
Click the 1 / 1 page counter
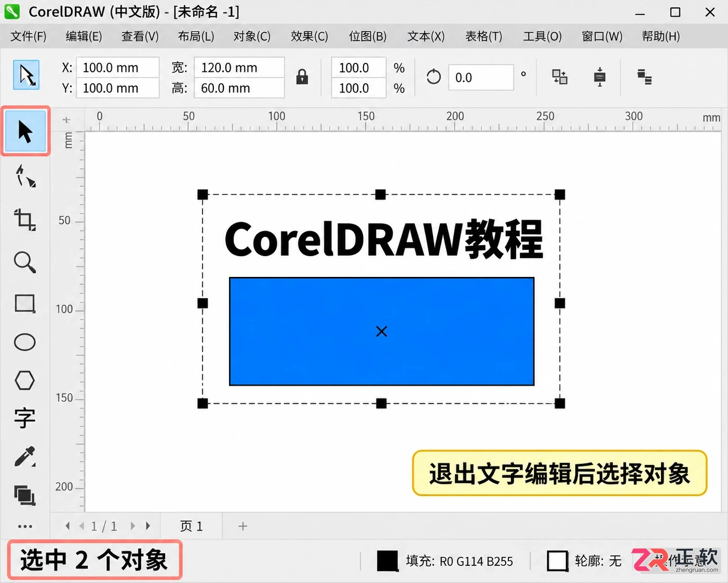[104, 526]
